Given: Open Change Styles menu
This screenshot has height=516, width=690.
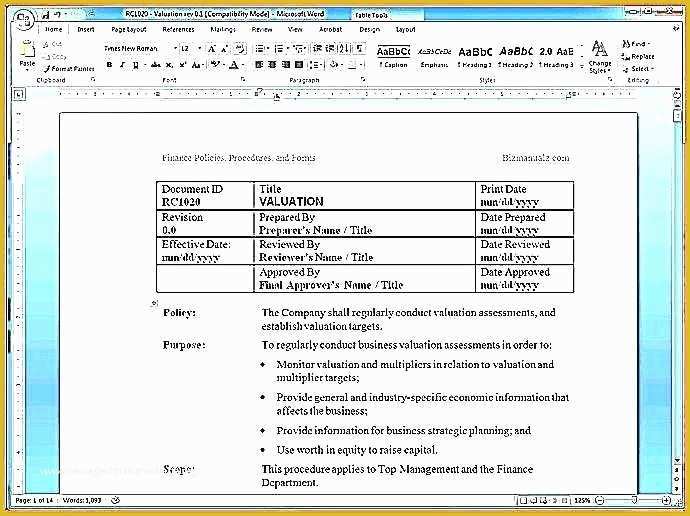Looking at the screenshot, I should click(x=600, y=57).
